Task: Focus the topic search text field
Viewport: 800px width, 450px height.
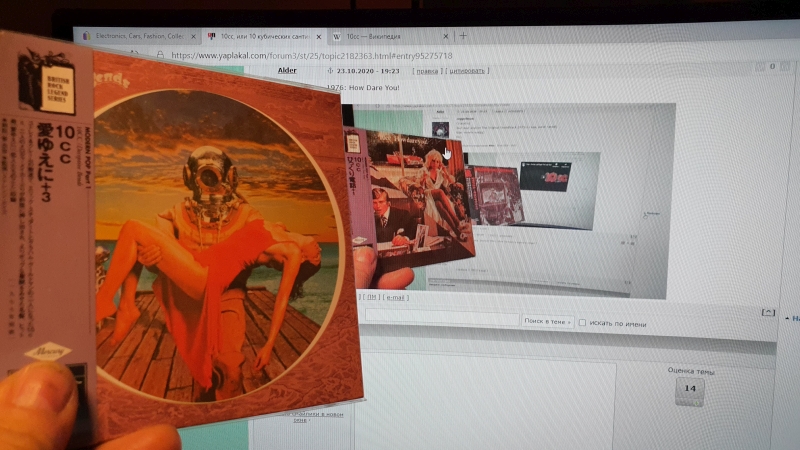Action: coord(442,317)
